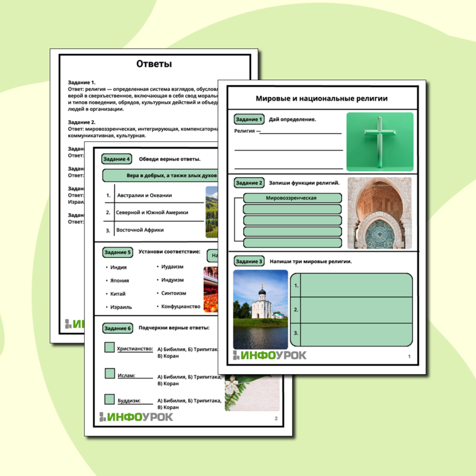Click the Инфоурок logo below the church photo
476x476 pixels.
click(269, 355)
